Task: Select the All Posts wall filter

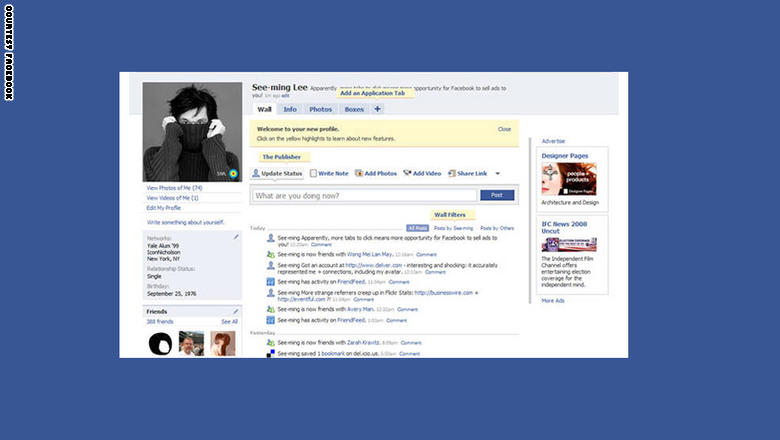Action: click(x=417, y=228)
